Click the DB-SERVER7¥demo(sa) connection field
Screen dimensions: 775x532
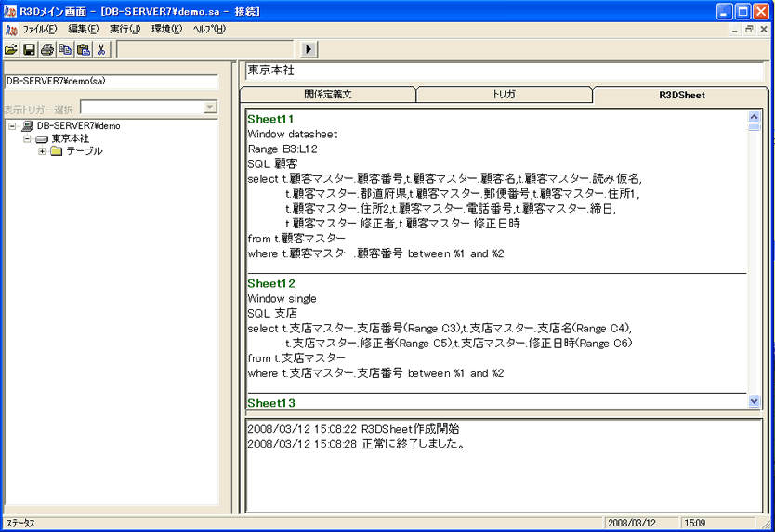pyautogui.click(x=110, y=81)
